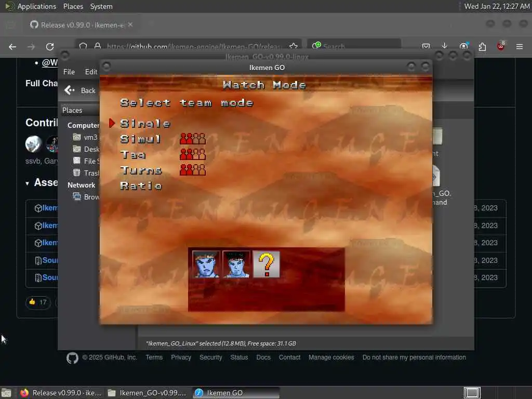The image size is (532, 399).
Task: Switch to Firefox Release taskbar entry
Action: [x=60, y=393]
